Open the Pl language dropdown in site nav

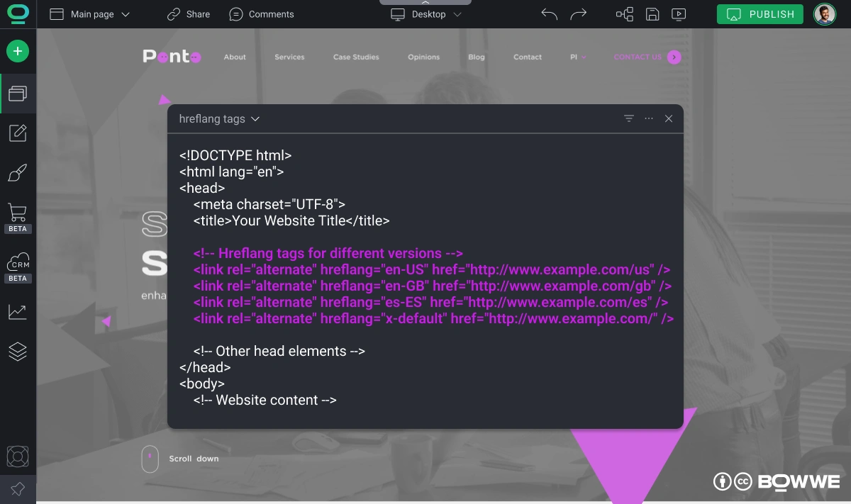578,57
